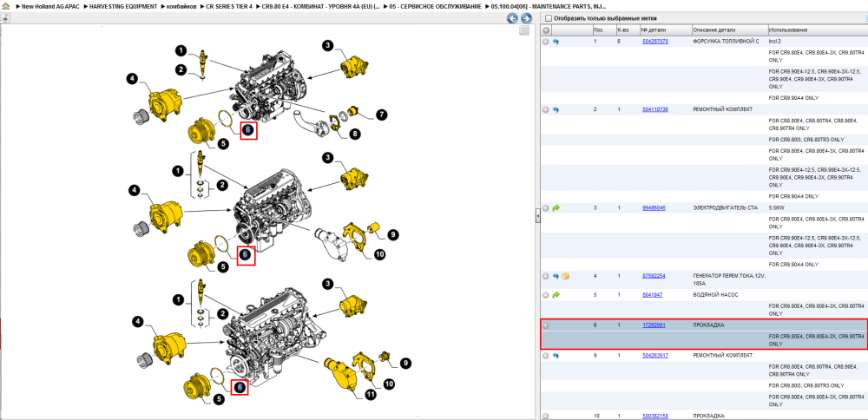Open part number link 504263917
Screen dimensions: 868x420
coord(654,355)
